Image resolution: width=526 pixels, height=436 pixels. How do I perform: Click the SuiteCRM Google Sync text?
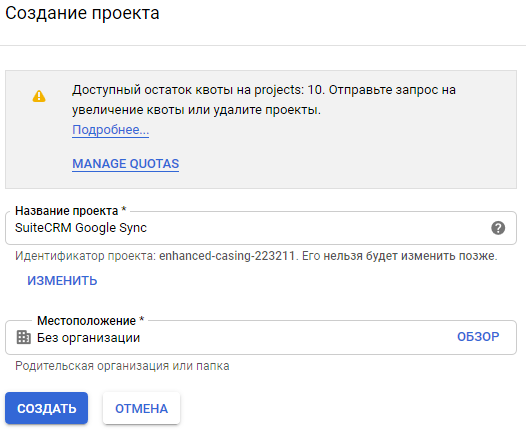[81, 228]
